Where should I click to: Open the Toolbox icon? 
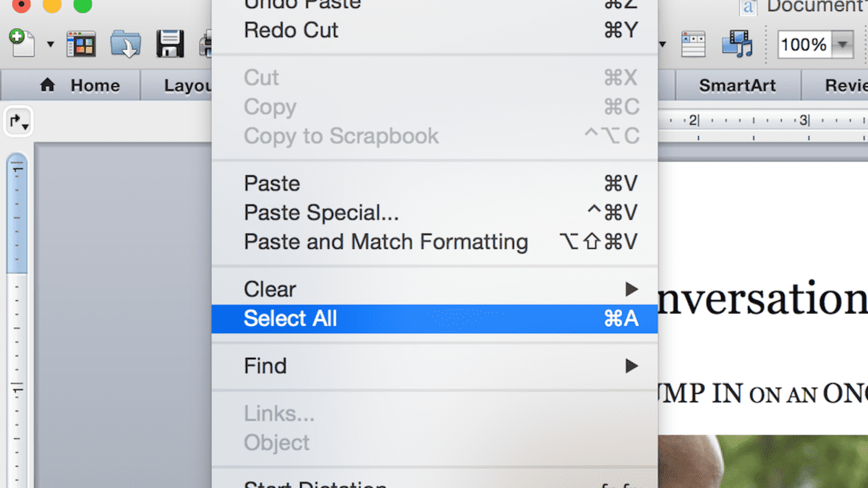tap(693, 44)
